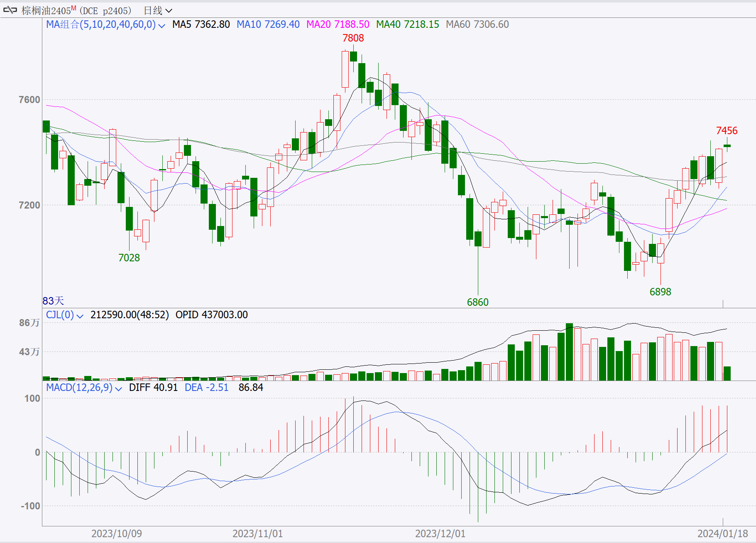Click the MA10 7269.40 value
This screenshot has width=756, height=543.
[x=268, y=25]
